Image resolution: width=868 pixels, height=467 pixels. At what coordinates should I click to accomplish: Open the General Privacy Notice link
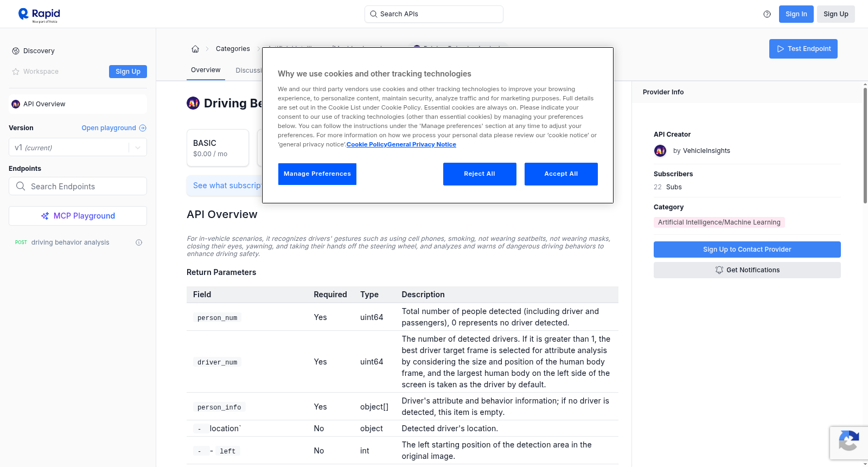pyautogui.click(x=422, y=145)
